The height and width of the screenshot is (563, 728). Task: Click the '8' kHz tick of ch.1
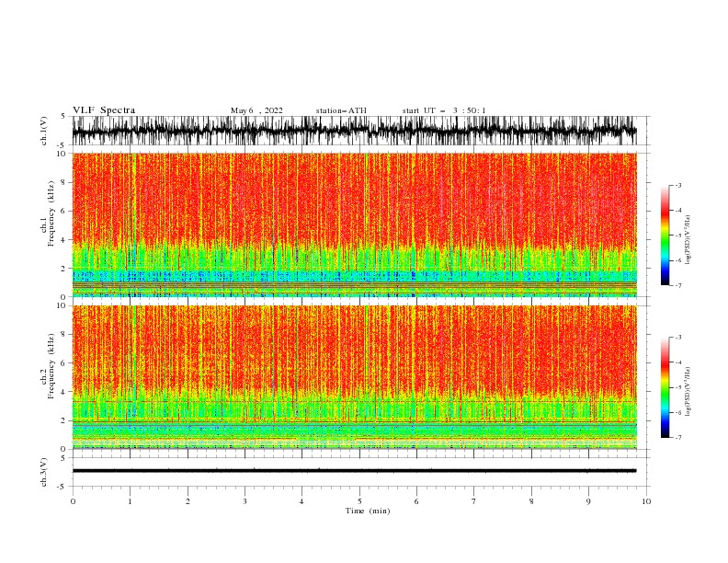tap(63, 182)
